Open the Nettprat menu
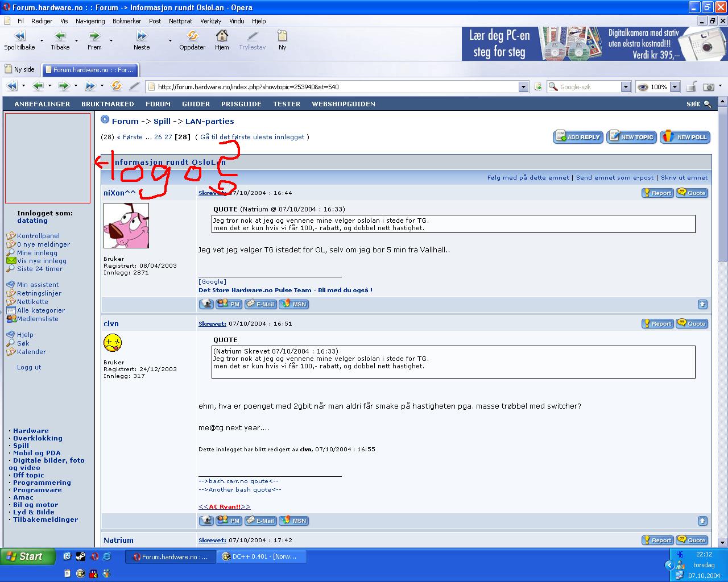 [x=180, y=21]
